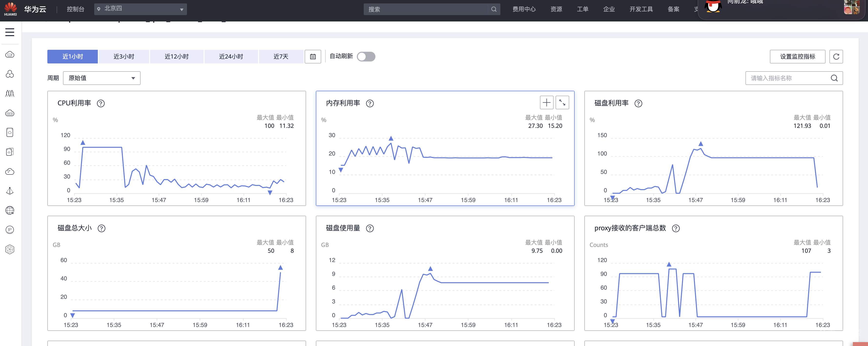Viewport: 868px width, 346px height.
Task: Click help icon beside 磁盘利用率 title
Action: coord(638,103)
